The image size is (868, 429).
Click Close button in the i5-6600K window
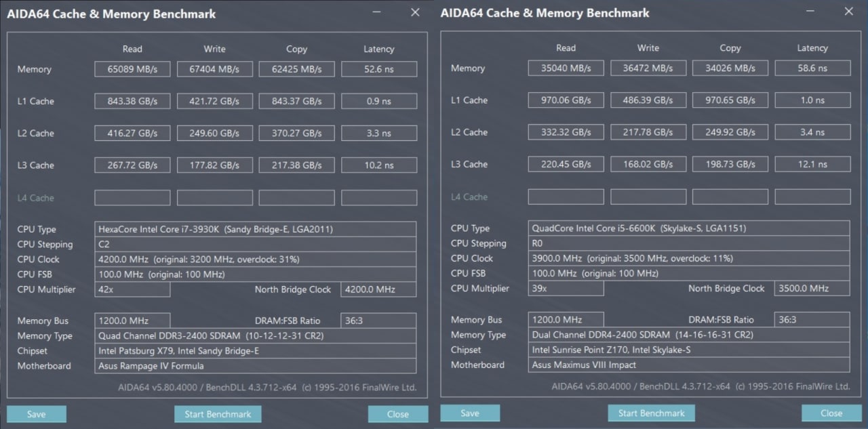[831, 413]
